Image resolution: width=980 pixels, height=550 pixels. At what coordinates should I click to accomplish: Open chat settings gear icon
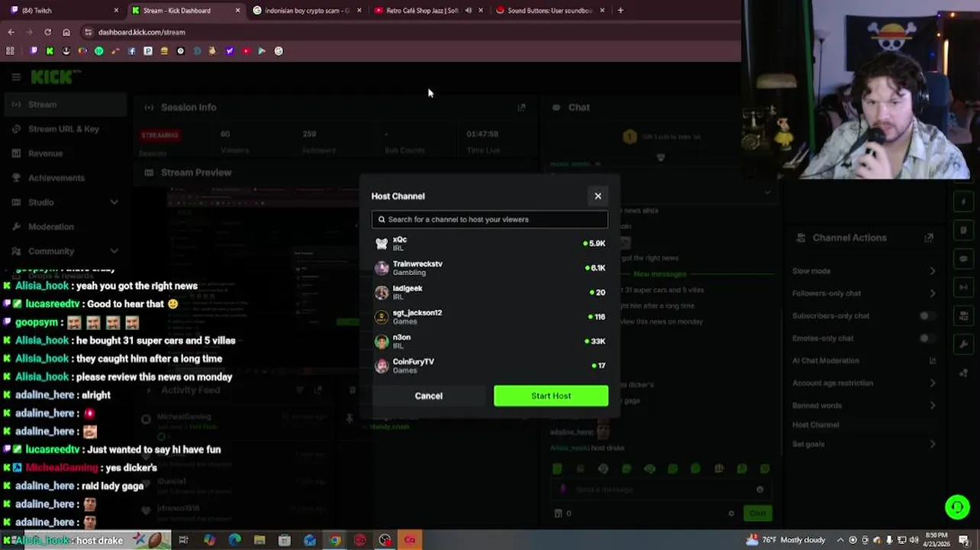(x=731, y=513)
